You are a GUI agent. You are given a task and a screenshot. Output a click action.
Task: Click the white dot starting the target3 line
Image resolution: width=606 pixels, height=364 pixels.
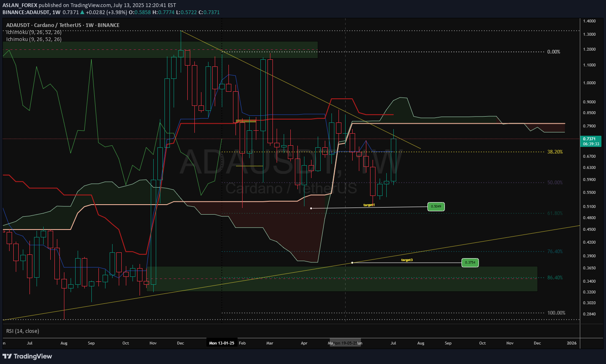click(352, 263)
